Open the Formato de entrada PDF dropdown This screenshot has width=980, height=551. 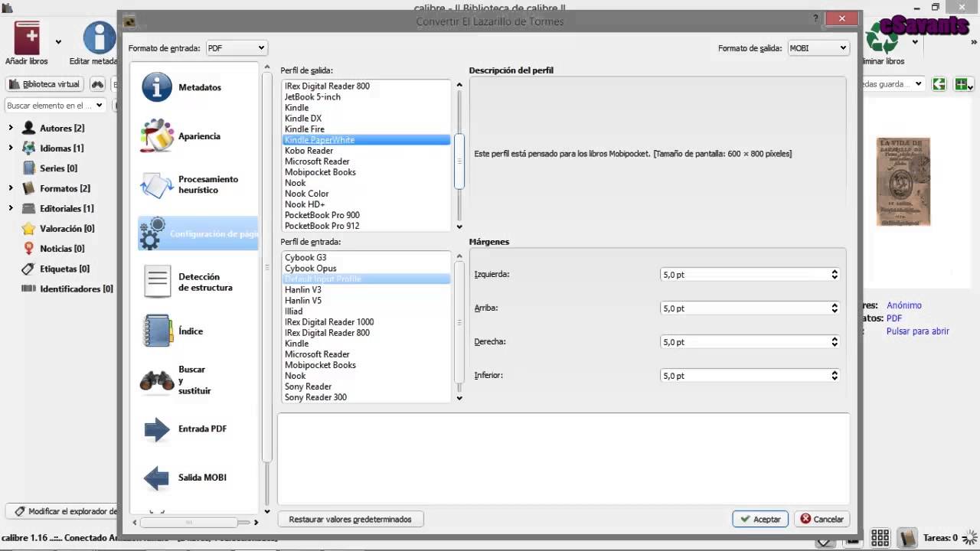click(236, 47)
